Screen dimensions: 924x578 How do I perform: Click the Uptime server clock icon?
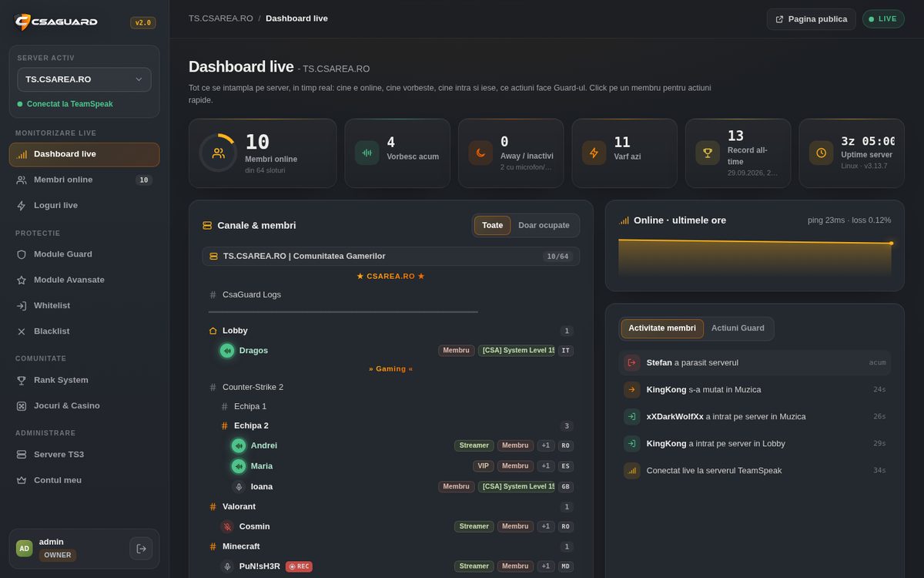[x=821, y=153]
